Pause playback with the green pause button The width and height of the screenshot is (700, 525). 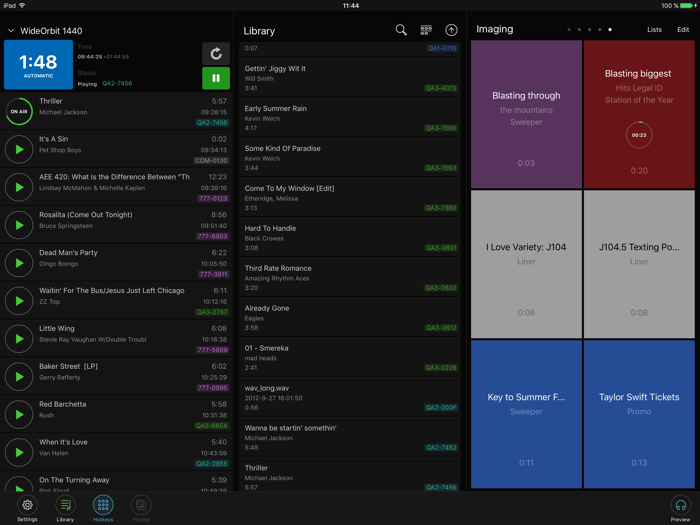tap(216, 78)
